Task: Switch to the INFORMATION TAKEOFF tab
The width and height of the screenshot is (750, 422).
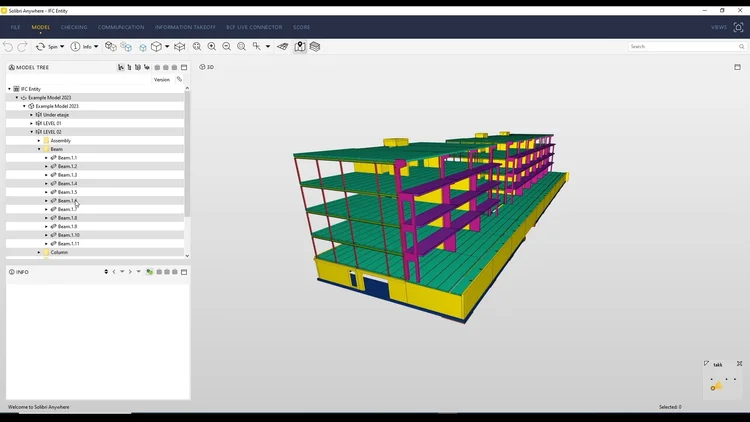Action: pyautogui.click(x=185, y=27)
